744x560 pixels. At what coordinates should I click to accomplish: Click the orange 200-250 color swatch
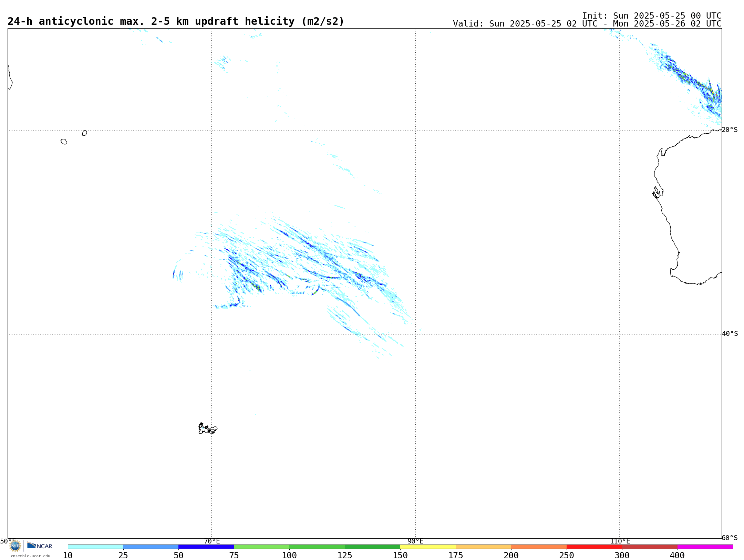[539, 547]
